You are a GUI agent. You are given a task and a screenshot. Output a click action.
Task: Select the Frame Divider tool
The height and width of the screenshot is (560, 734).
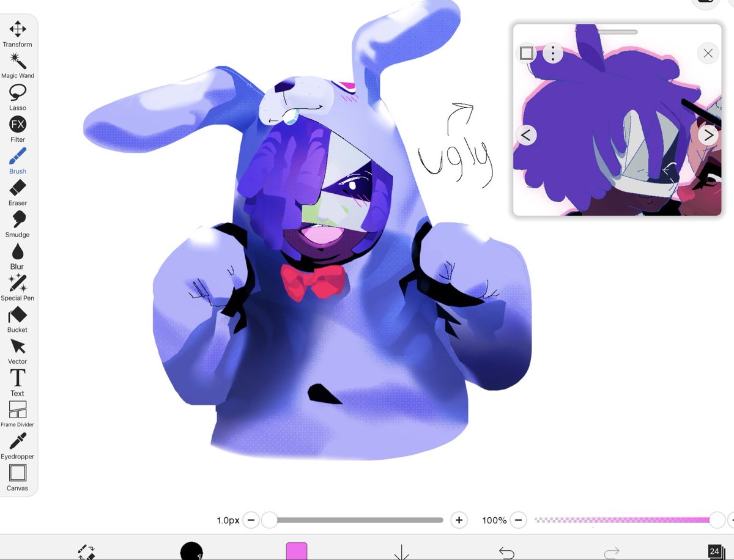tap(18, 414)
